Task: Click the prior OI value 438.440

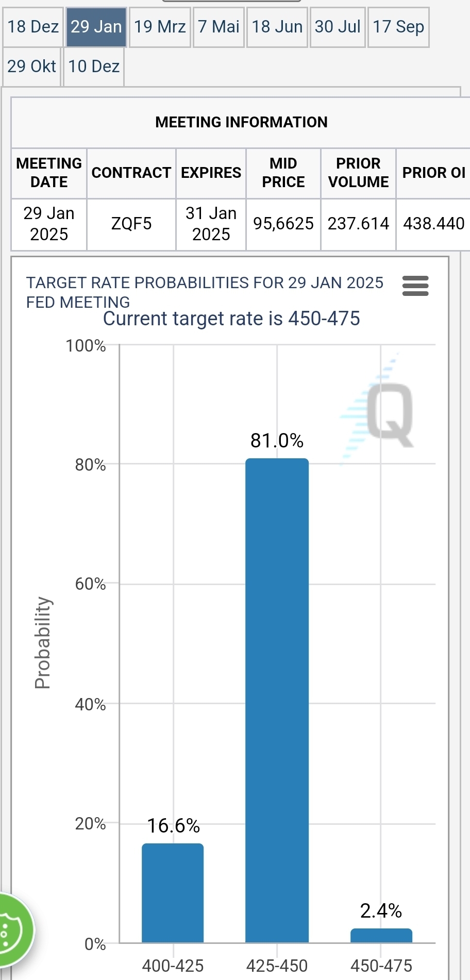Action: [434, 224]
